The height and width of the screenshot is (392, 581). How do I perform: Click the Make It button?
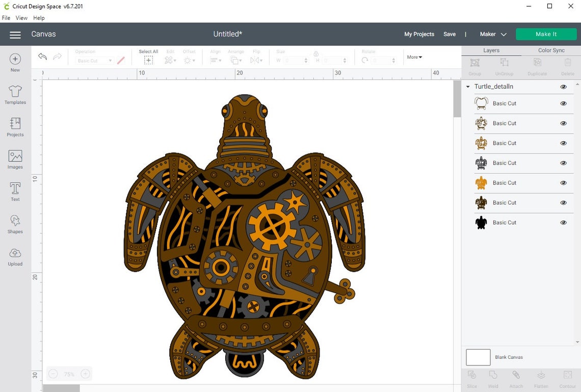pos(546,34)
